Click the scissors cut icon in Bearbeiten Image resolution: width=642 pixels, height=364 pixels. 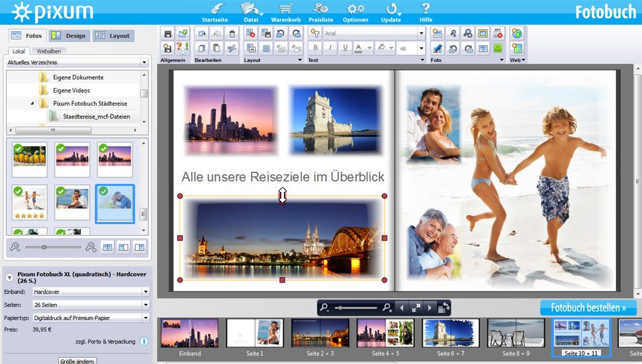point(231,48)
